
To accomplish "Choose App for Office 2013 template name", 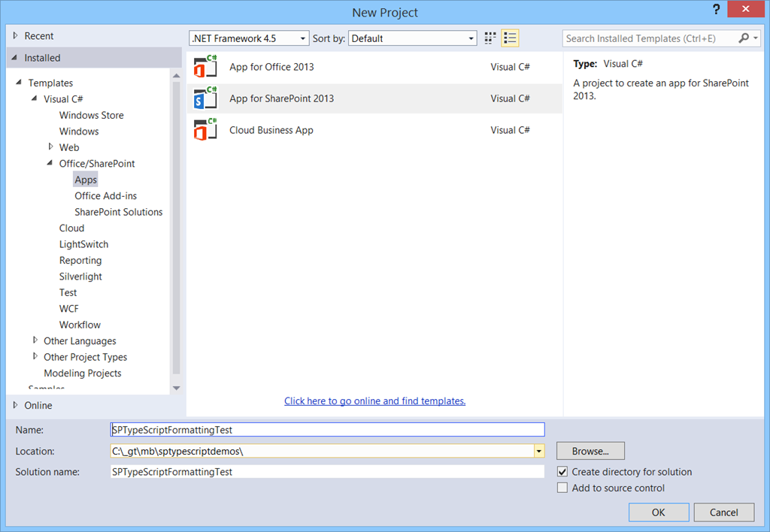I will click(x=271, y=67).
